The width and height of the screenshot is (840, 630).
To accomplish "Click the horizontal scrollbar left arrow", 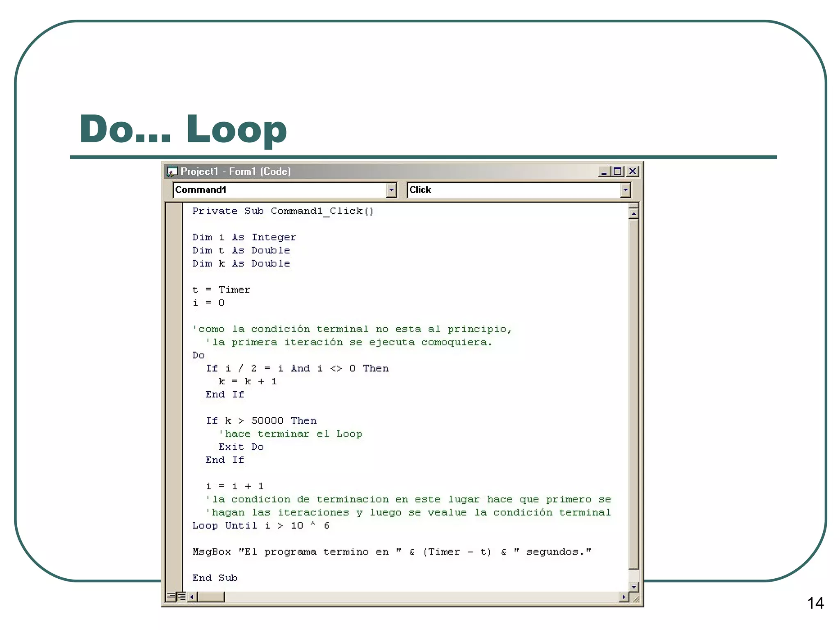I will tap(192, 597).
